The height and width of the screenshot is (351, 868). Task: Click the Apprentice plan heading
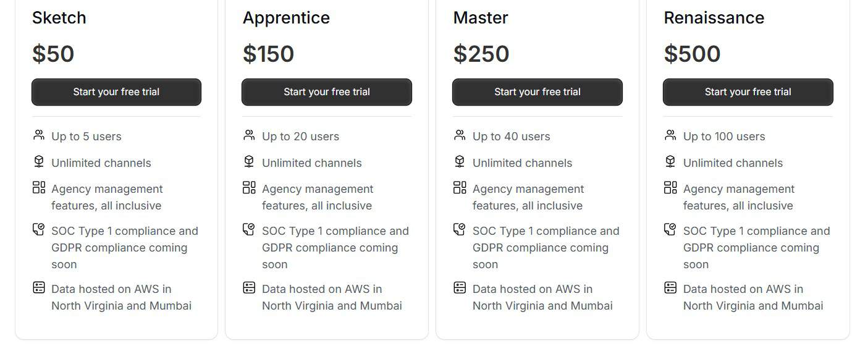(x=286, y=18)
